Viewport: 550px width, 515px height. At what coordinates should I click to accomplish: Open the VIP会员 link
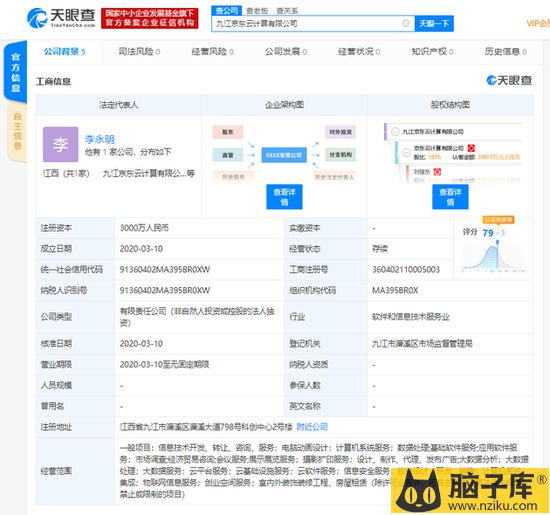(x=538, y=24)
